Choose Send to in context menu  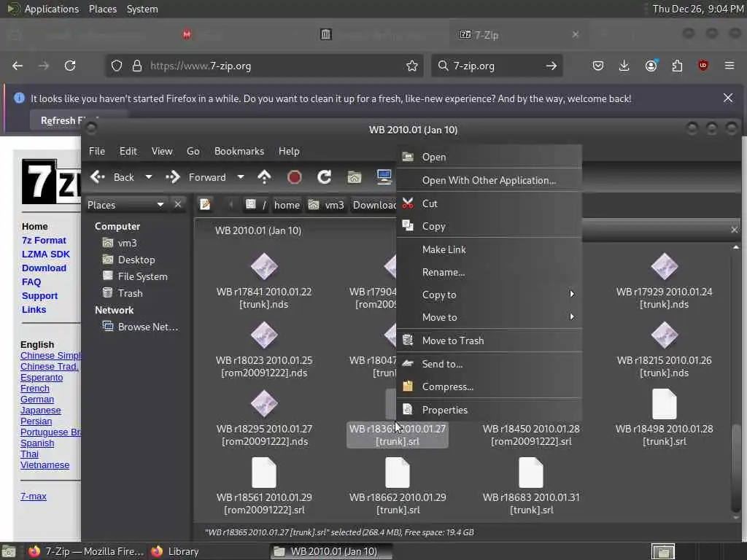pyautogui.click(x=489, y=364)
